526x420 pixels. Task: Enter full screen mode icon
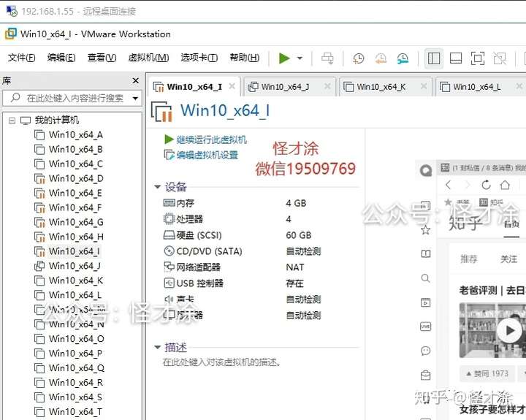click(x=478, y=58)
